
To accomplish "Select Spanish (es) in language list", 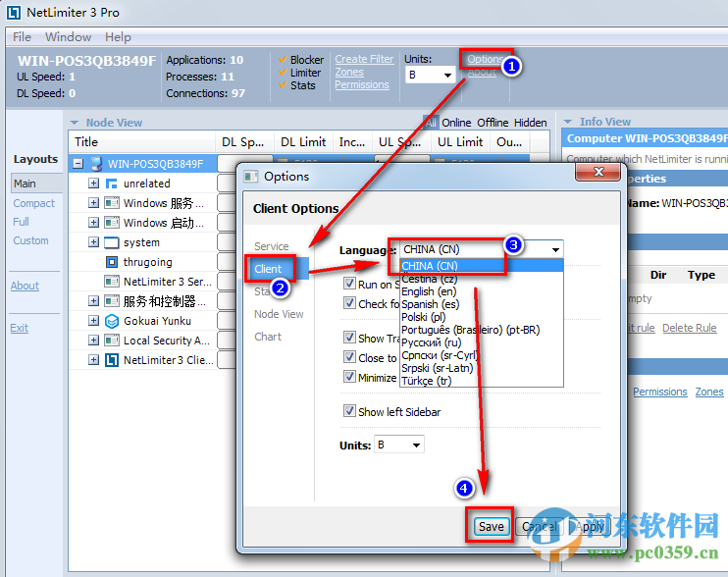I will pos(482,304).
